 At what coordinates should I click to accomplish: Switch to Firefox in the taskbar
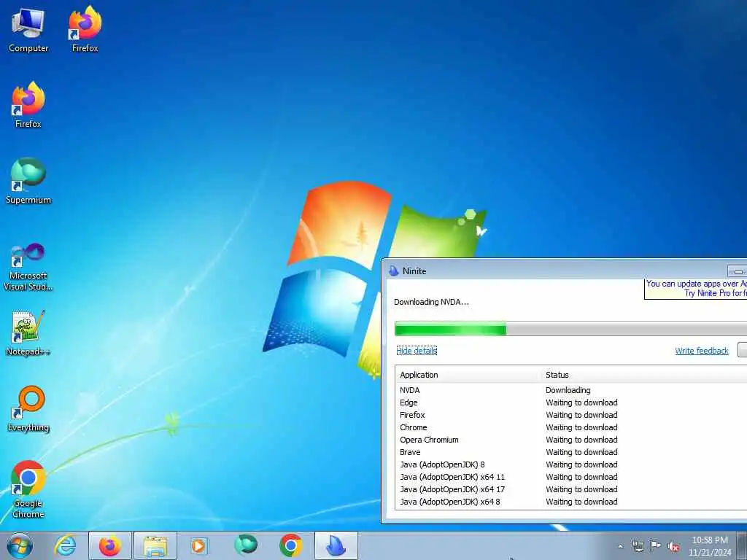coord(110,545)
